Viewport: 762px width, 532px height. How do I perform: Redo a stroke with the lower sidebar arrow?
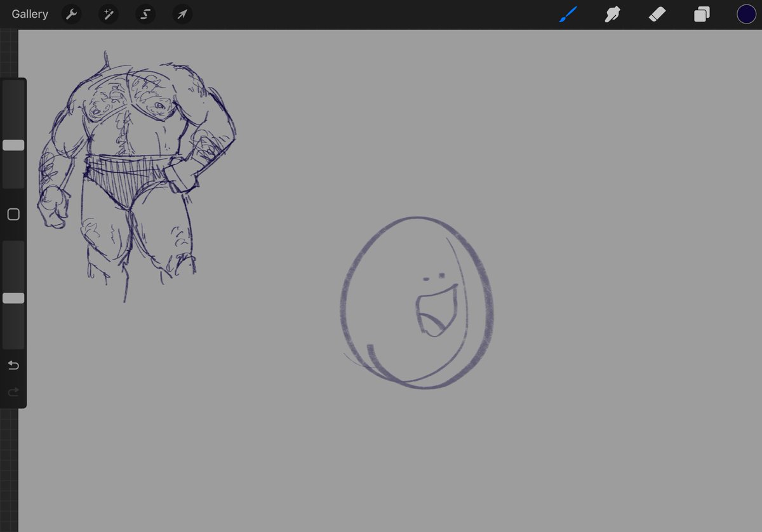coord(13,392)
